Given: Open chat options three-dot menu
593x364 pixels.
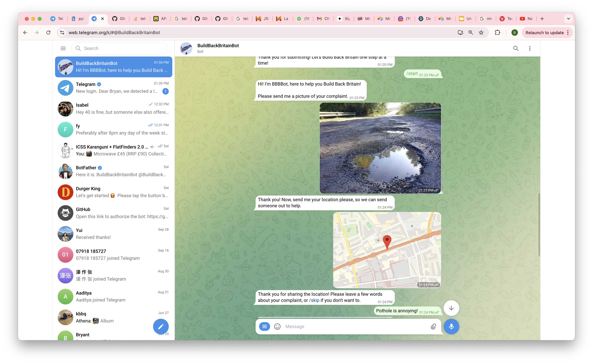Looking at the screenshot, I should [x=530, y=48].
